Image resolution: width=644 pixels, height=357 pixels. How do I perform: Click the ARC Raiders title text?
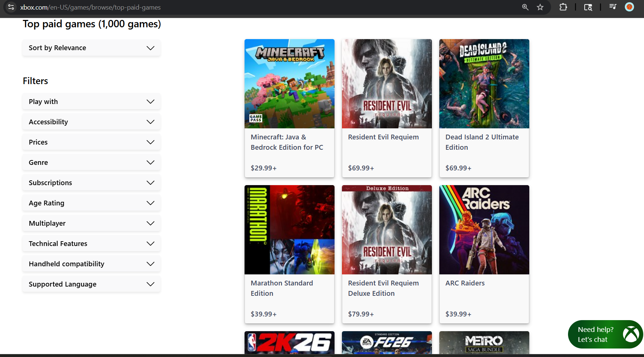point(465,283)
